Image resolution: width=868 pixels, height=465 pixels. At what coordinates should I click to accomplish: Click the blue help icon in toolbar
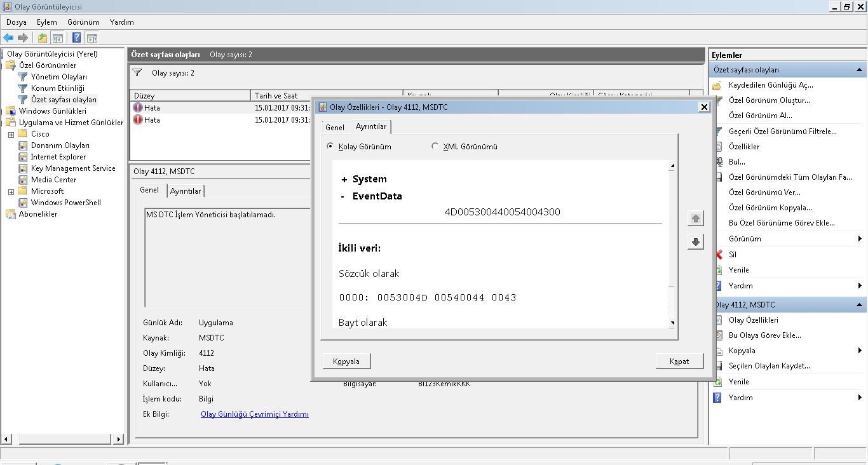click(76, 38)
